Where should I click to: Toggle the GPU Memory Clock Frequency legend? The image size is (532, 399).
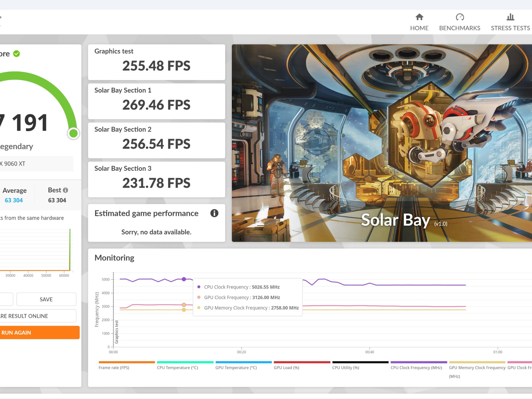[477, 367]
